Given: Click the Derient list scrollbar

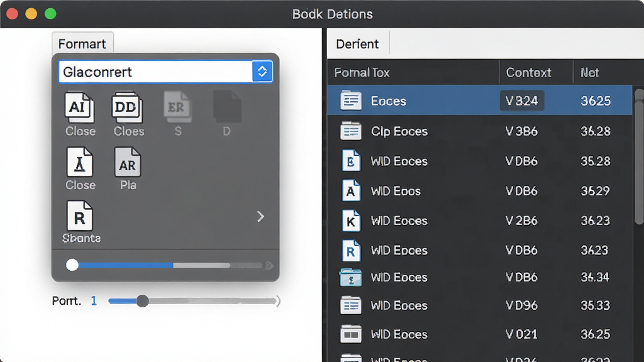Looking at the screenshot, I should 639,156.
